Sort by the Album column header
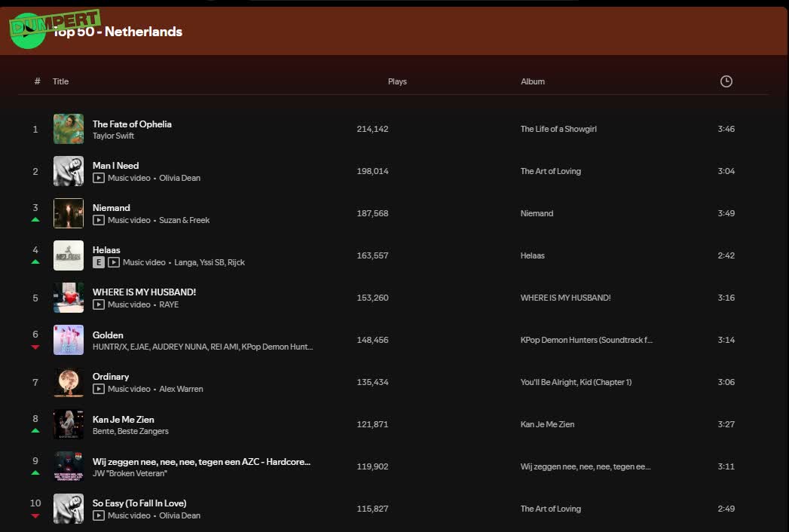 click(x=532, y=81)
